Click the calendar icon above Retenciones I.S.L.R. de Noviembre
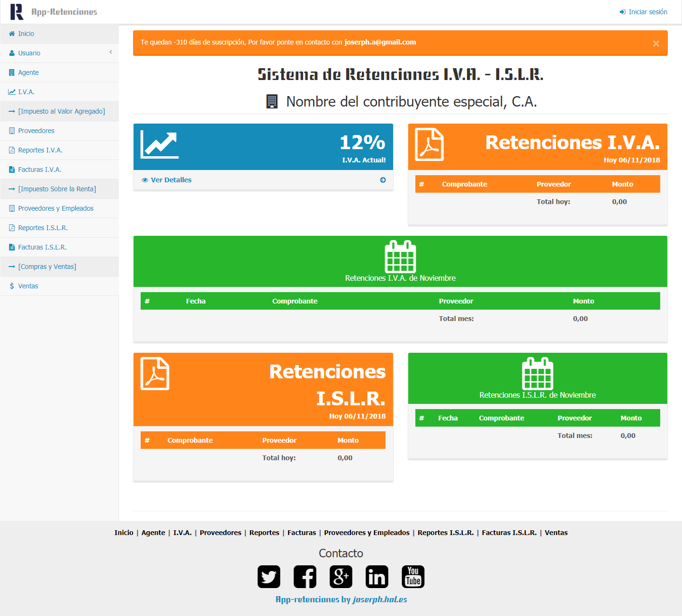Screen dimensions: 682x616 (537, 374)
